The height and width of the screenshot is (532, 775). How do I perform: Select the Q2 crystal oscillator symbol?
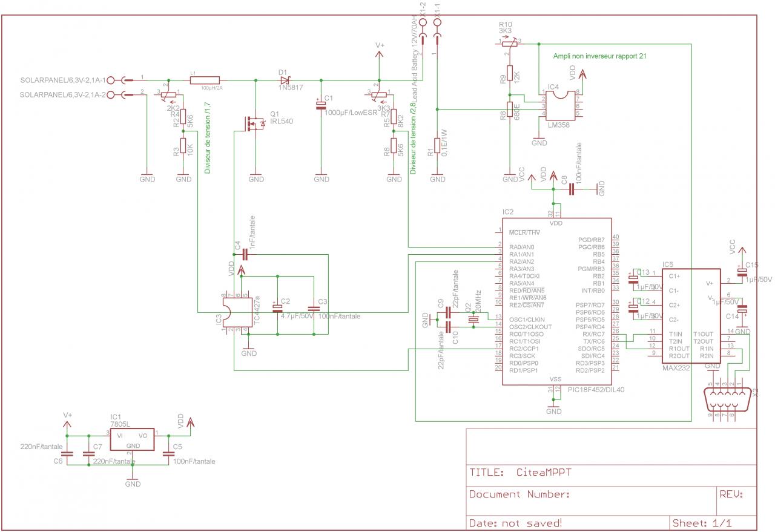coord(473,320)
